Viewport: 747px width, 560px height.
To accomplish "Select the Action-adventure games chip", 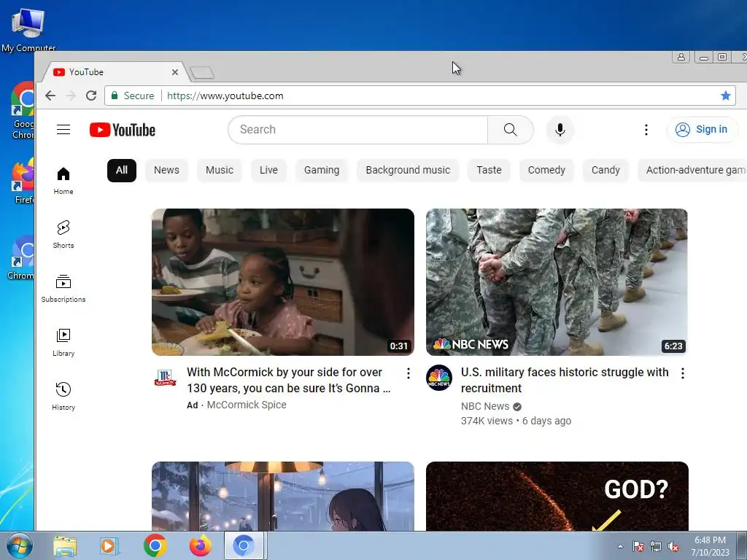I will 692,171.
